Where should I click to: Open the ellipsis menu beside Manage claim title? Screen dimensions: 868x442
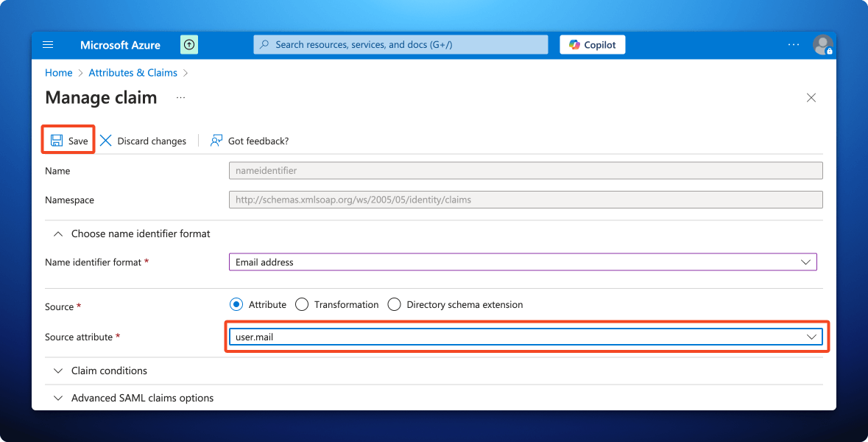click(x=180, y=98)
